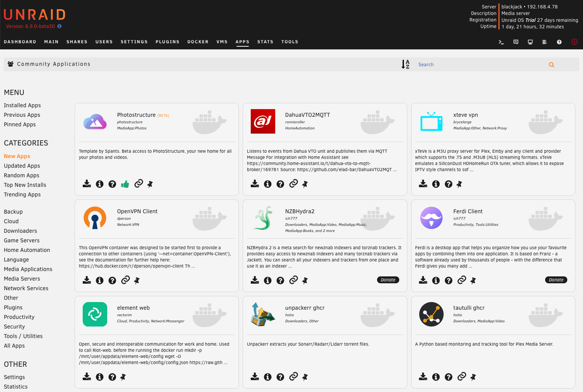Pin the Ferdi Client app
583x392 pixels.
(473, 281)
